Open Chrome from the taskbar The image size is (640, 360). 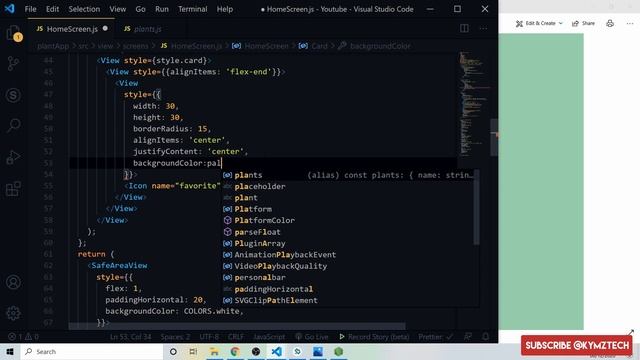tap(235, 351)
